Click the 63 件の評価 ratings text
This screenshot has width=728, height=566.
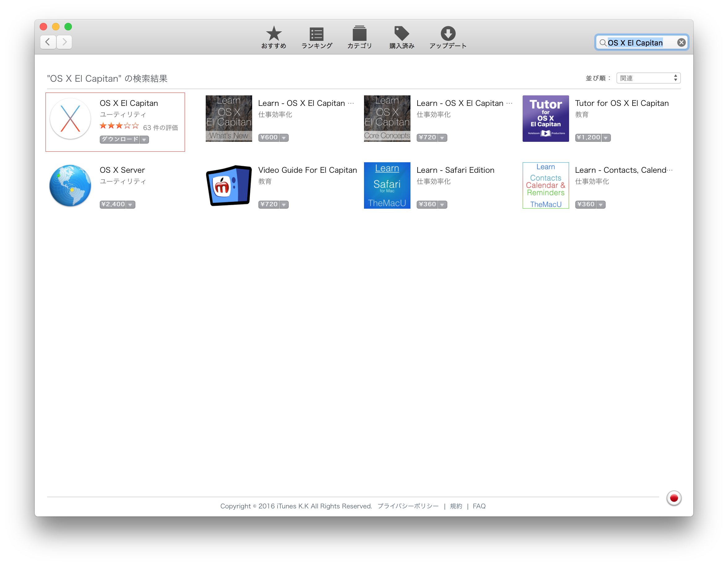(x=160, y=127)
